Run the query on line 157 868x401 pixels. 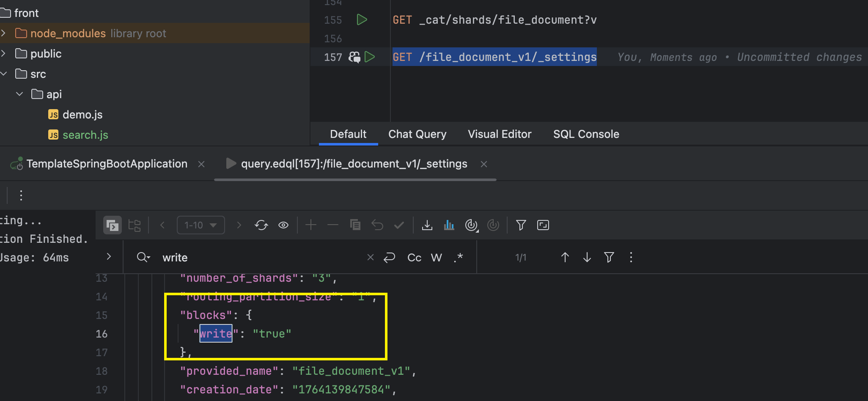(370, 57)
